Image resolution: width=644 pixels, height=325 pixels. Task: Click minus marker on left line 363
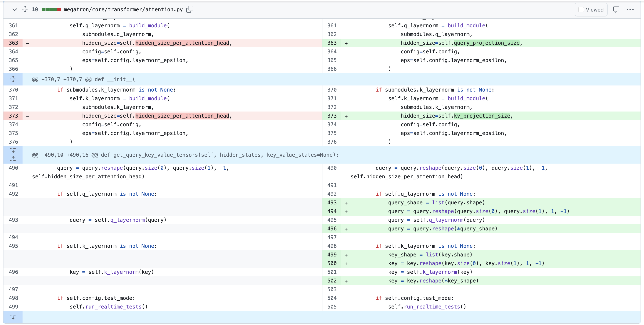[28, 43]
